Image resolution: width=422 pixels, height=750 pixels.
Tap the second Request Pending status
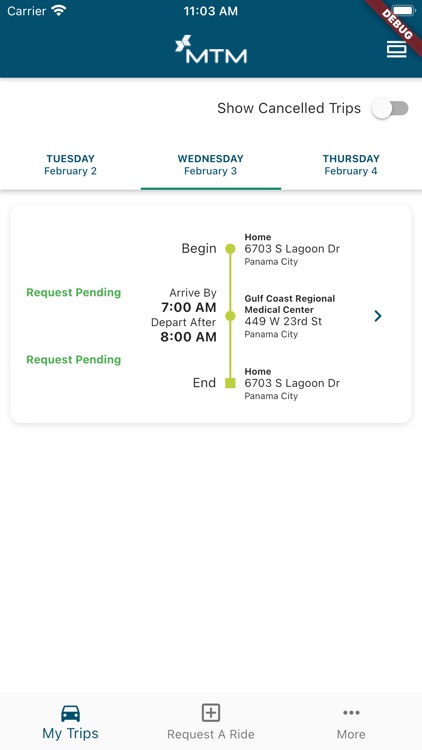(x=74, y=360)
